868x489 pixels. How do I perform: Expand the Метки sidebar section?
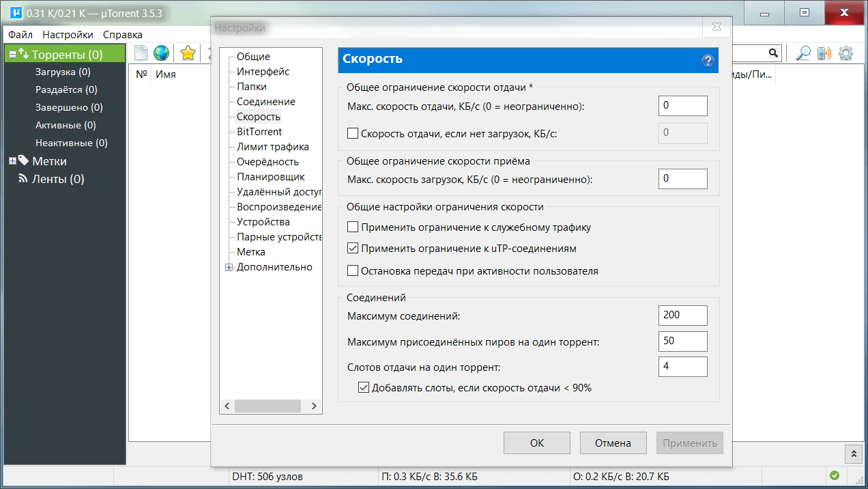pos(11,160)
